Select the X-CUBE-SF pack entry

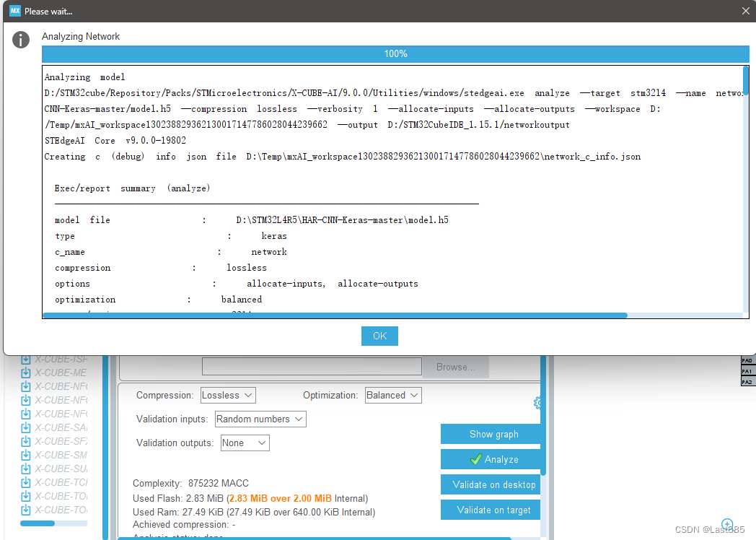tap(61, 441)
